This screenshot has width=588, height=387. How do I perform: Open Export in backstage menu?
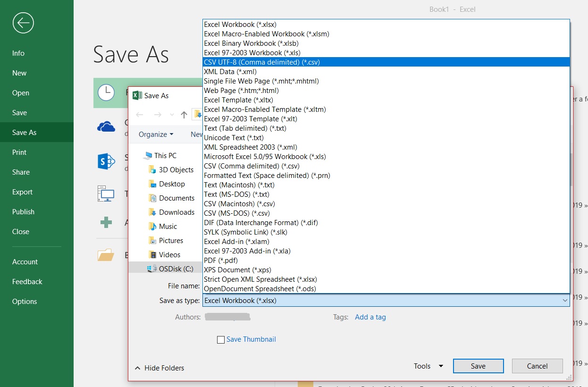pyautogui.click(x=37, y=192)
